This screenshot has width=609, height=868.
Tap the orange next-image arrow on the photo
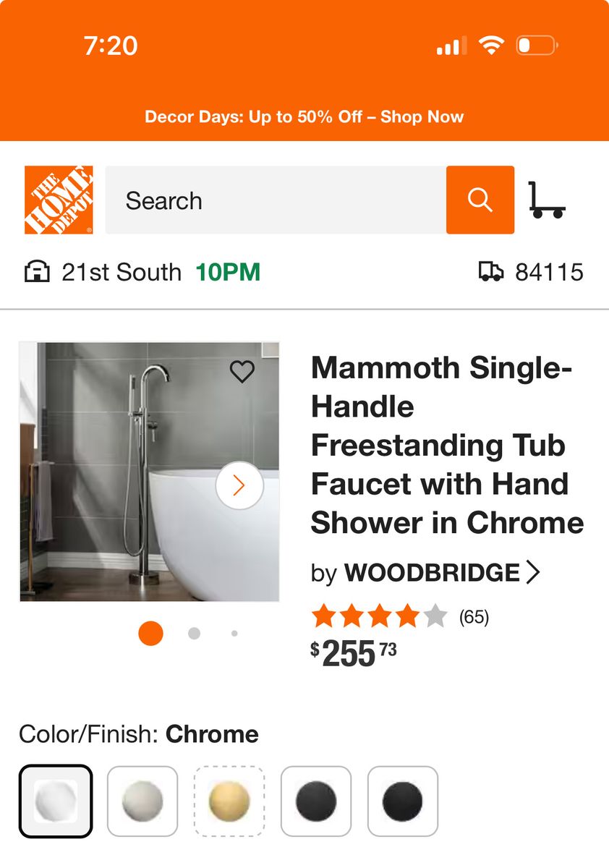tap(239, 485)
